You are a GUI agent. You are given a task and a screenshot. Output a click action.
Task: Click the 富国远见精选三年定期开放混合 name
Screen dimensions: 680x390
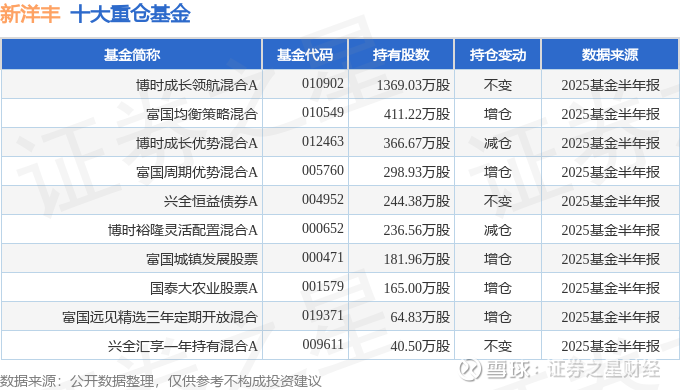click(x=160, y=317)
